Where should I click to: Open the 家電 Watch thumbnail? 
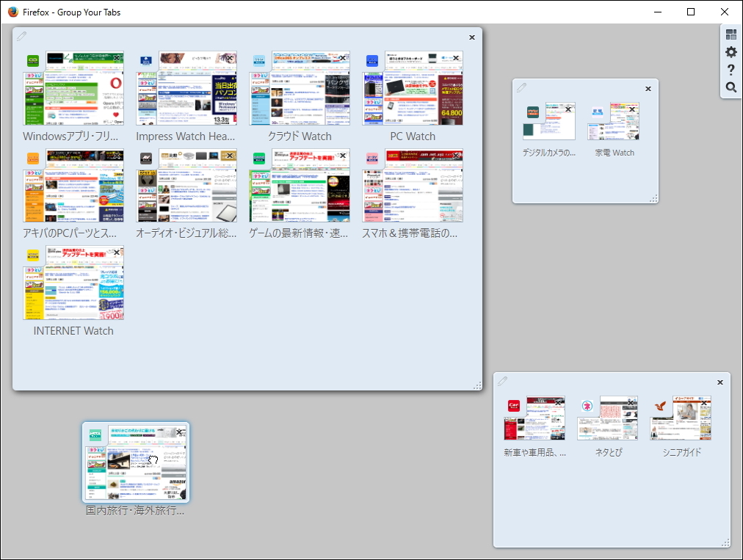[x=613, y=121]
